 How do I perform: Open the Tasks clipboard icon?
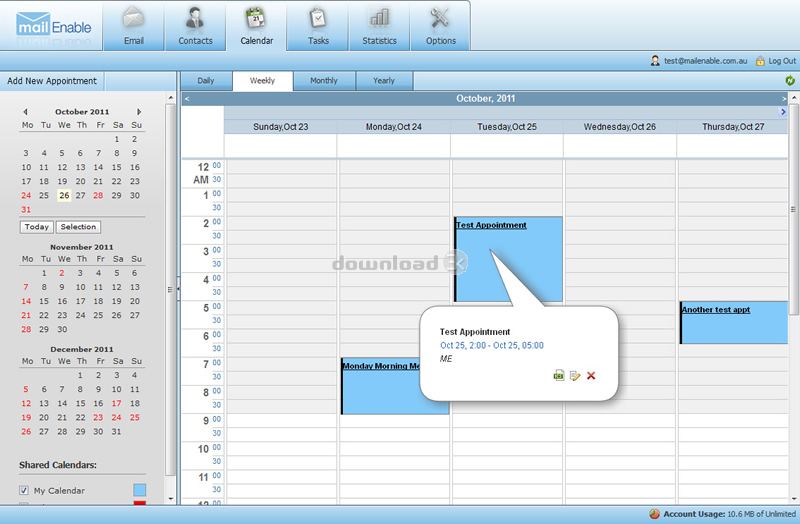point(318,19)
